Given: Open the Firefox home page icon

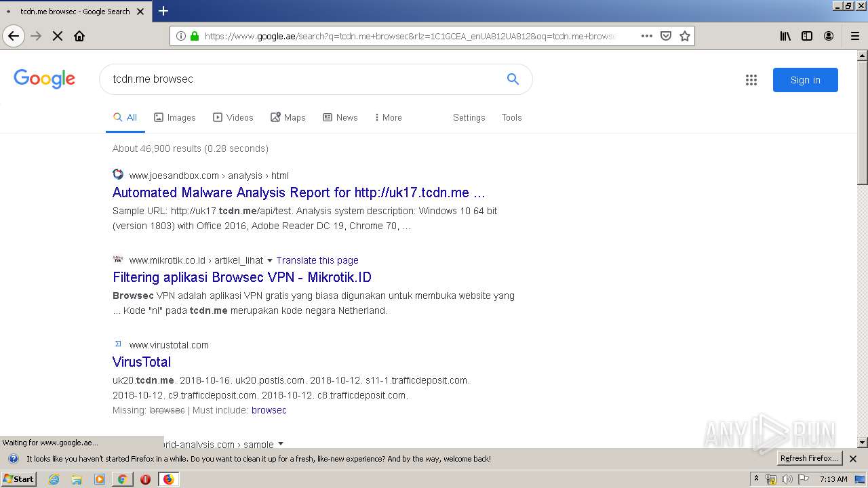Looking at the screenshot, I should (79, 36).
